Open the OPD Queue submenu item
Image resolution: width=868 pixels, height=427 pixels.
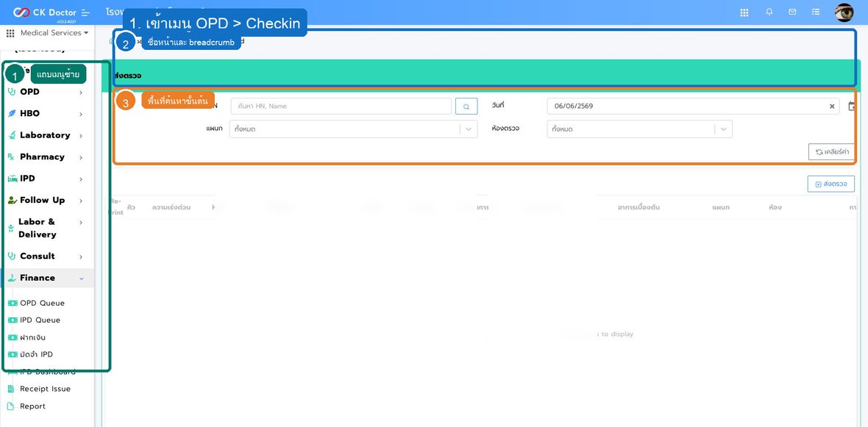(42, 303)
